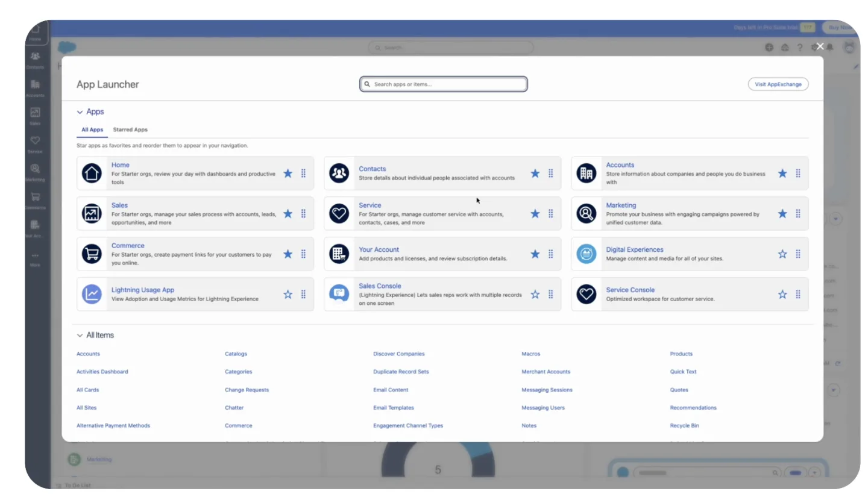The height and width of the screenshot is (497, 868).
Task: Star the Sales Console app
Action: point(535,294)
